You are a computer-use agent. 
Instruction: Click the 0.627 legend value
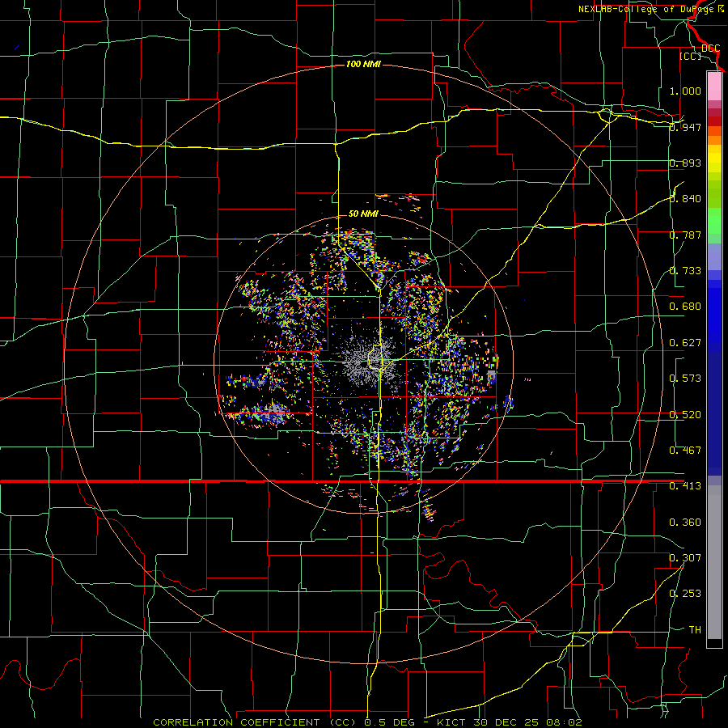tap(685, 343)
